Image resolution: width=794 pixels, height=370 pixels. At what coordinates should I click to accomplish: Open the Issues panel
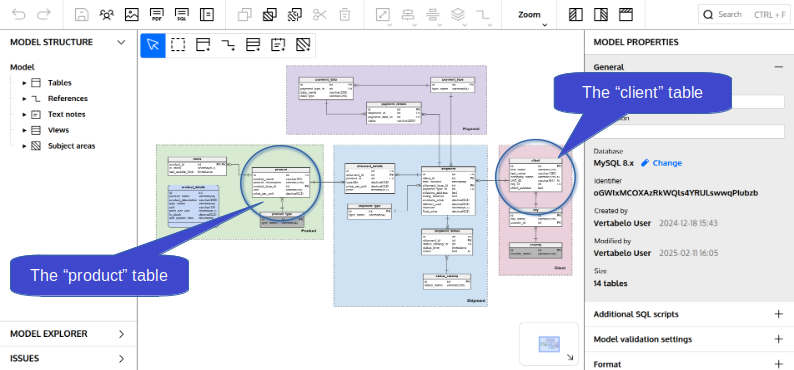pos(68,359)
